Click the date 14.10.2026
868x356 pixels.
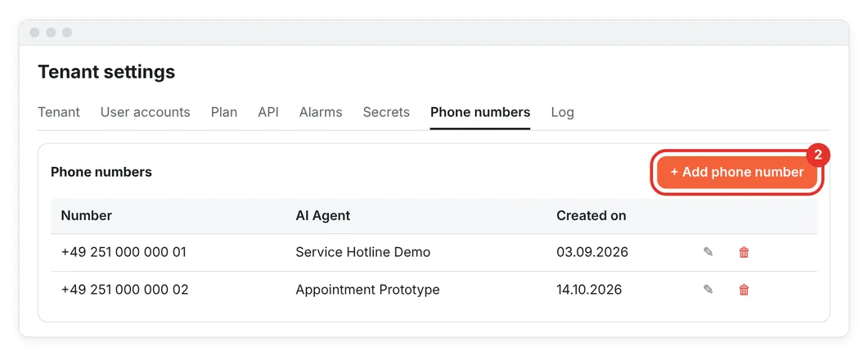coord(589,290)
